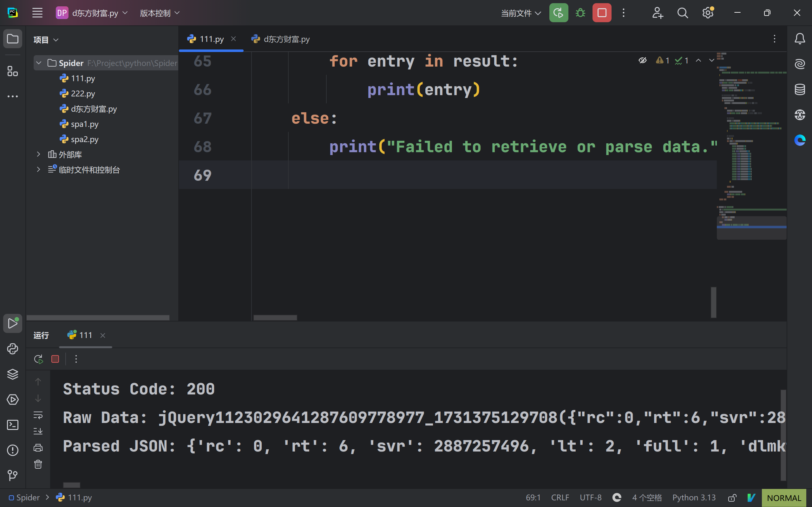This screenshot has width=812, height=507.
Task: Open the Notifications bell panel
Action: [x=800, y=39]
